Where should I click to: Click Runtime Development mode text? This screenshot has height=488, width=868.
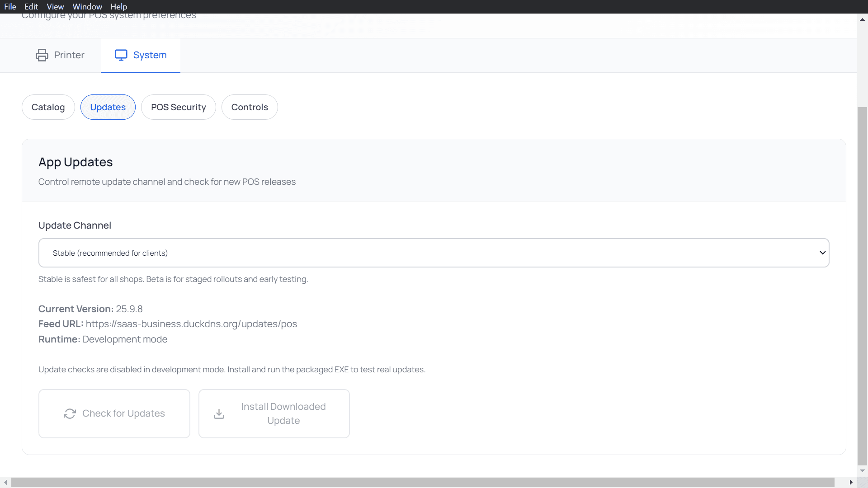click(103, 339)
